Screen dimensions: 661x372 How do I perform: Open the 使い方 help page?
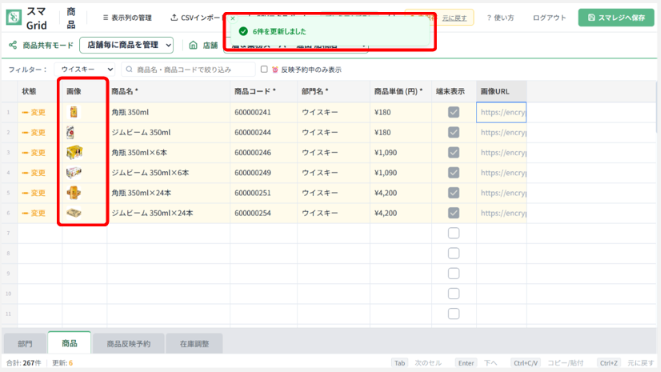pyautogui.click(x=500, y=18)
